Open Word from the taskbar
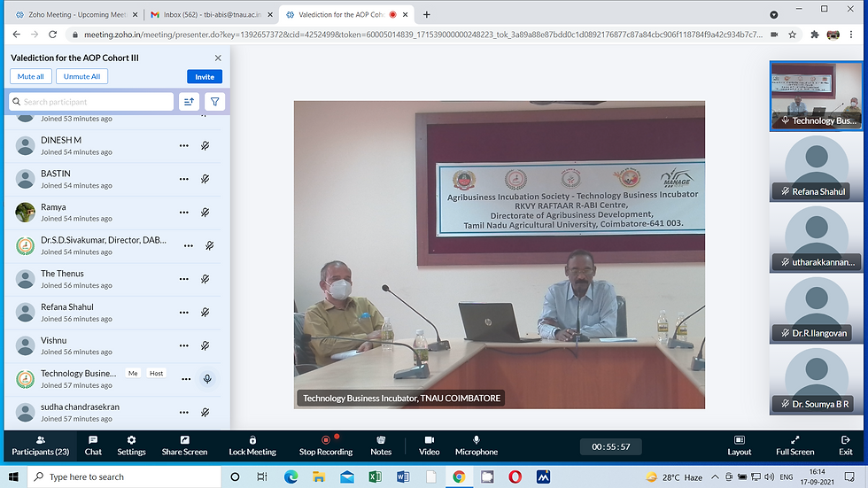Viewport: 868px width, 488px height. coord(403,477)
